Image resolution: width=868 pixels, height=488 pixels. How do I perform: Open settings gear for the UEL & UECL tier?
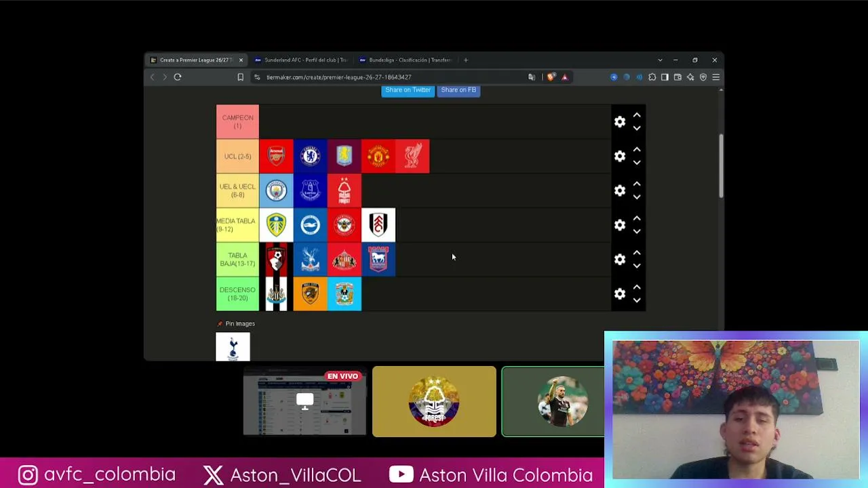(620, 190)
